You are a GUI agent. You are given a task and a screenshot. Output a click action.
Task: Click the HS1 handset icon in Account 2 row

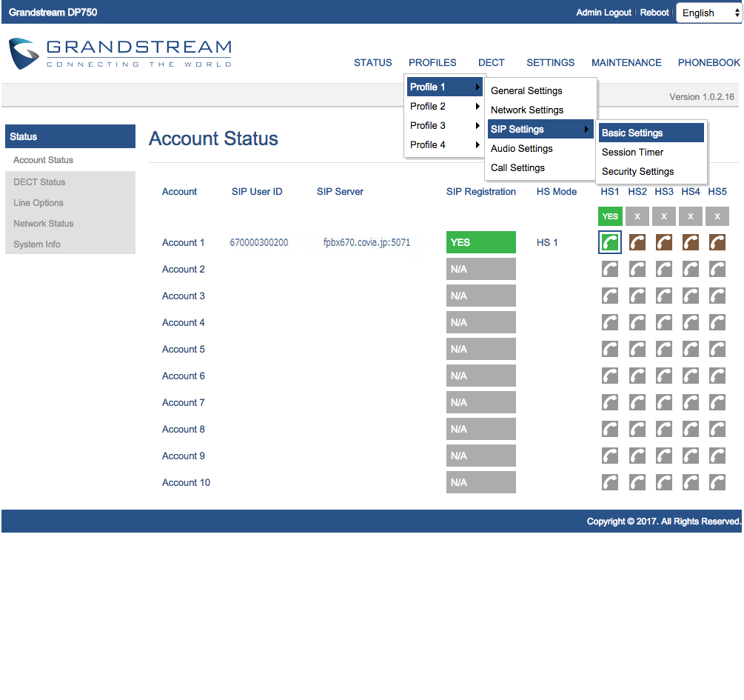(610, 270)
